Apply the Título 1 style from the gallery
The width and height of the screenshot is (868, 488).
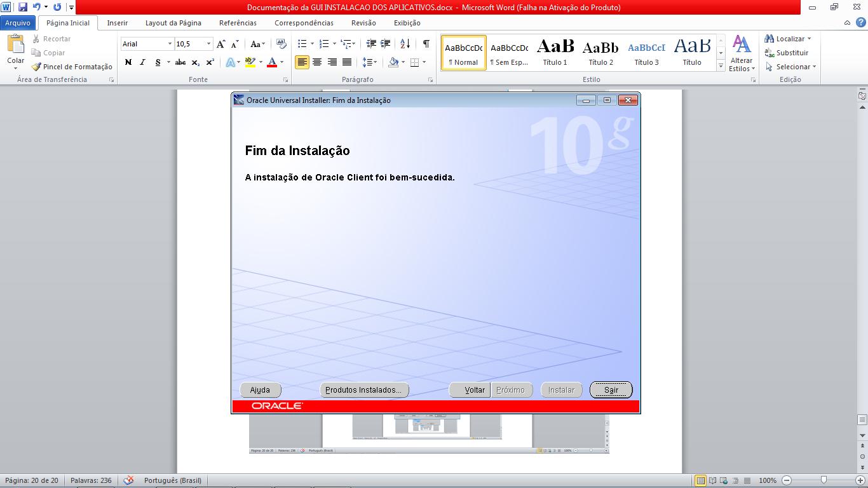555,51
